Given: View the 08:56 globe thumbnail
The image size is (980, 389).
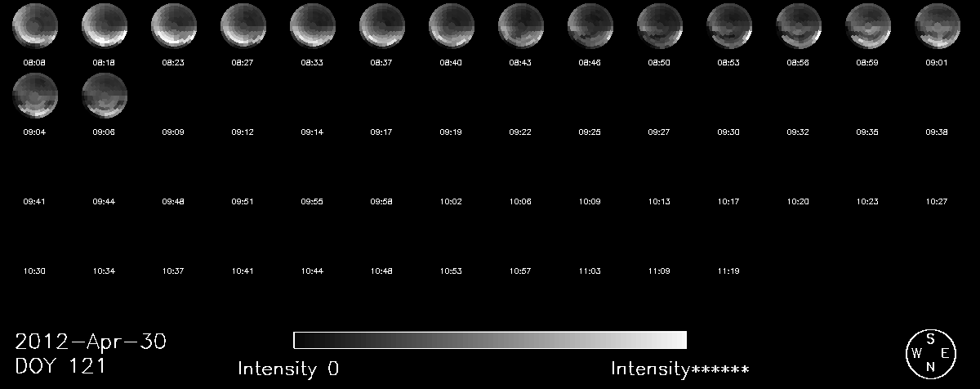Looking at the screenshot, I should tap(799, 26).
